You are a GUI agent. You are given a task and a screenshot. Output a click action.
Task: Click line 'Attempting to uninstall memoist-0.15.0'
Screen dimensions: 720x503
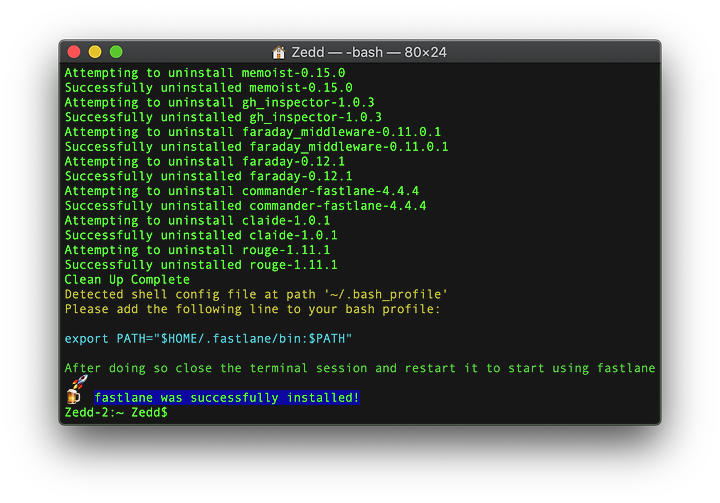(x=205, y=73)
